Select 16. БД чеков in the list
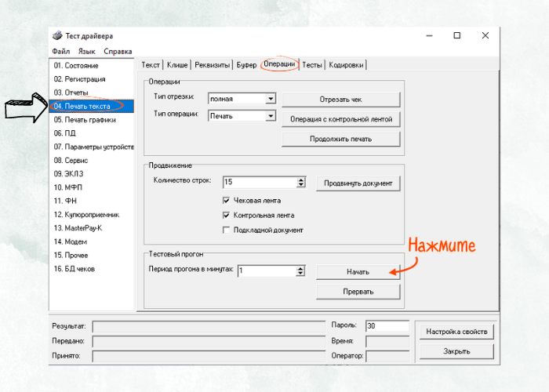The image size is (549, 392). [x=92, y=269]
